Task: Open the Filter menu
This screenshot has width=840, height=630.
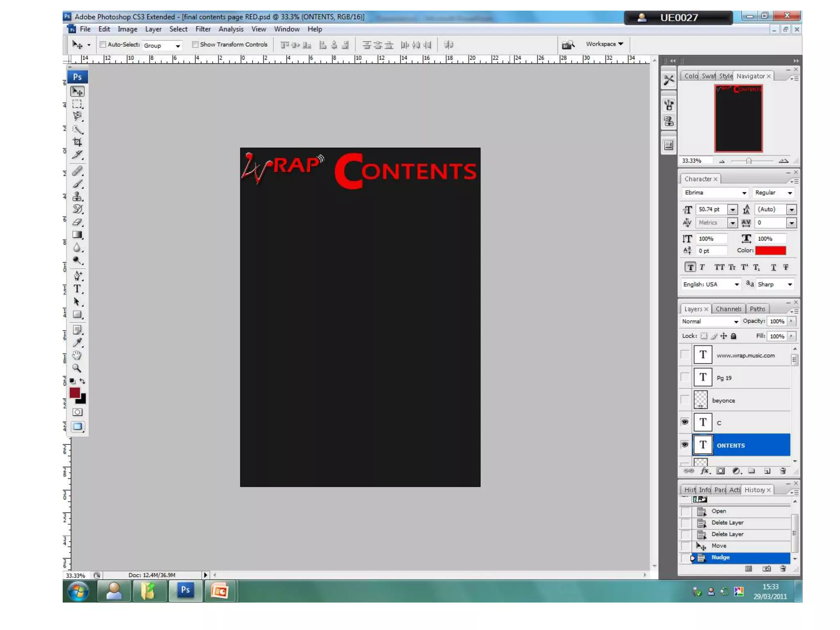Action: pyautogui.click(x=203, y=29)
